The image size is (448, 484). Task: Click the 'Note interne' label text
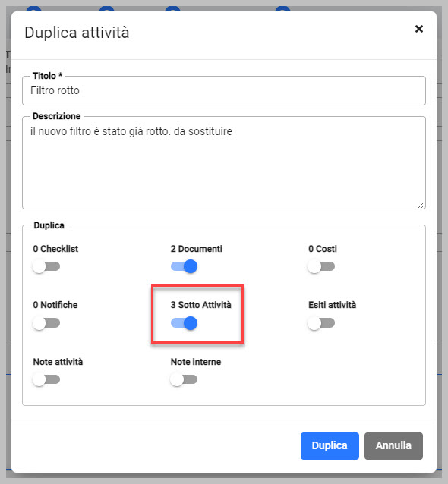(196, 362)
